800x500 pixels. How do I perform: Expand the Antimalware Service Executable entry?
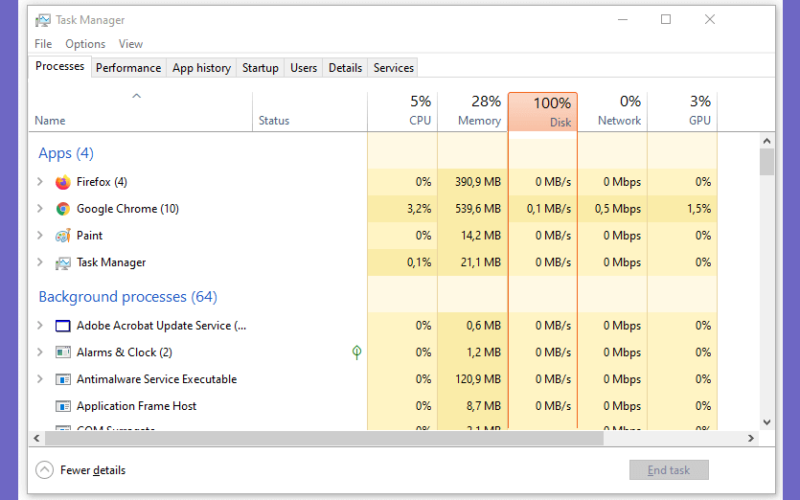(40, 379)
